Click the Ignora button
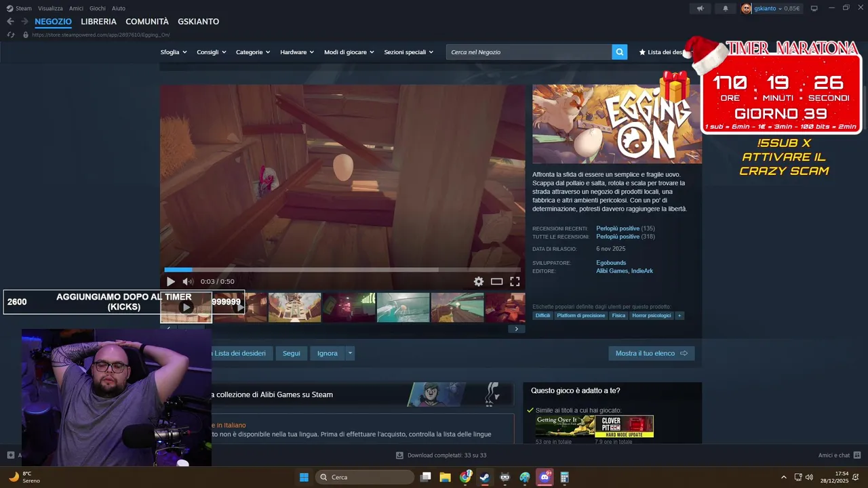 (x=328, y=353)
